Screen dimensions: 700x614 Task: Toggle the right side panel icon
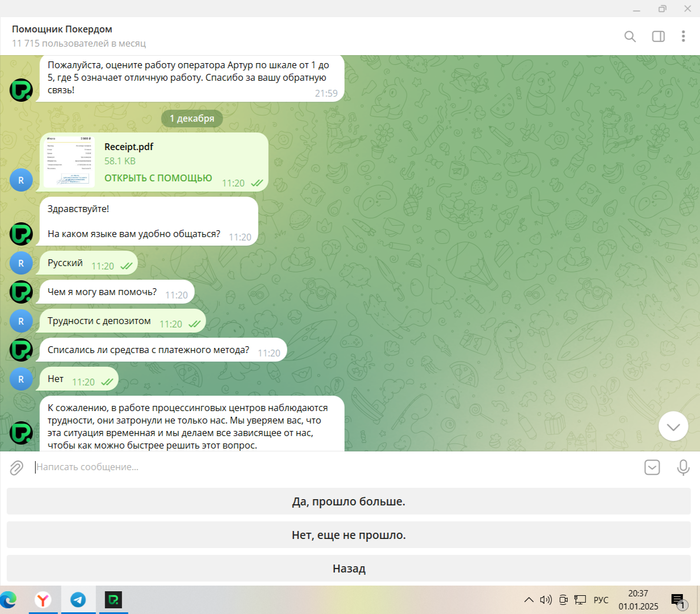[x=658, y=37]
